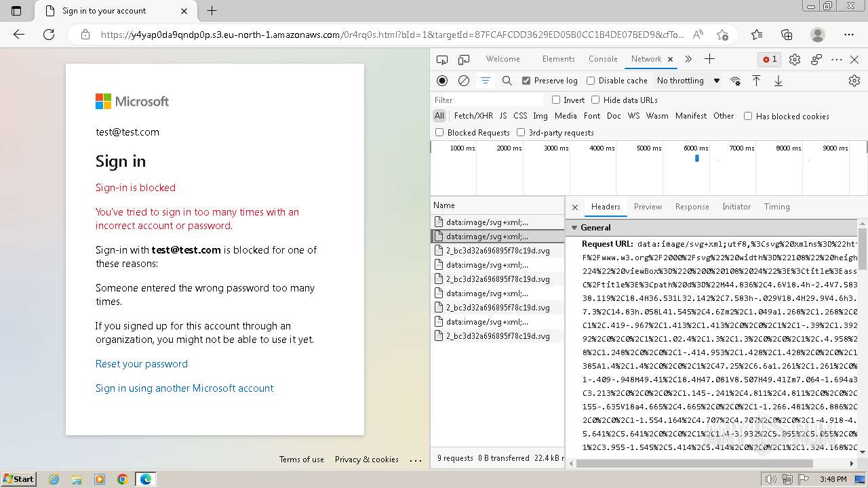Open the No throttling dropdown
This screenshot has height=488, width=868.
click(x=688, y=81)
